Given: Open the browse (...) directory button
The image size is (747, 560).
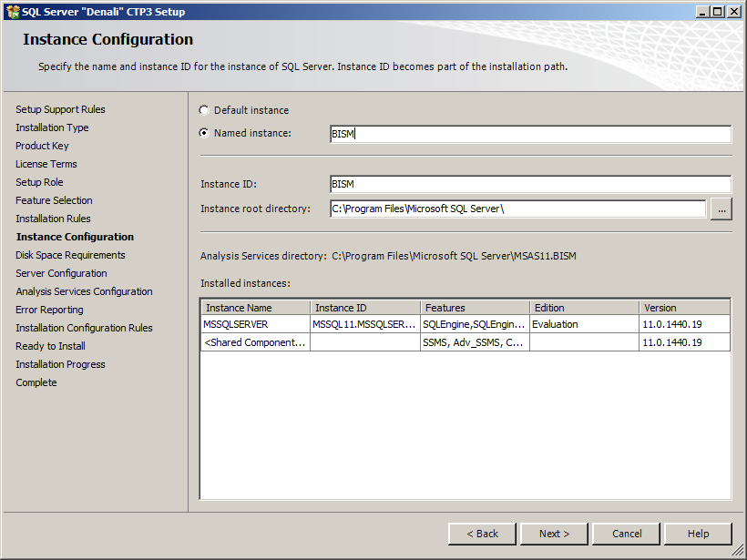Looking at the screenshot, I should click(x=721, y=209).
